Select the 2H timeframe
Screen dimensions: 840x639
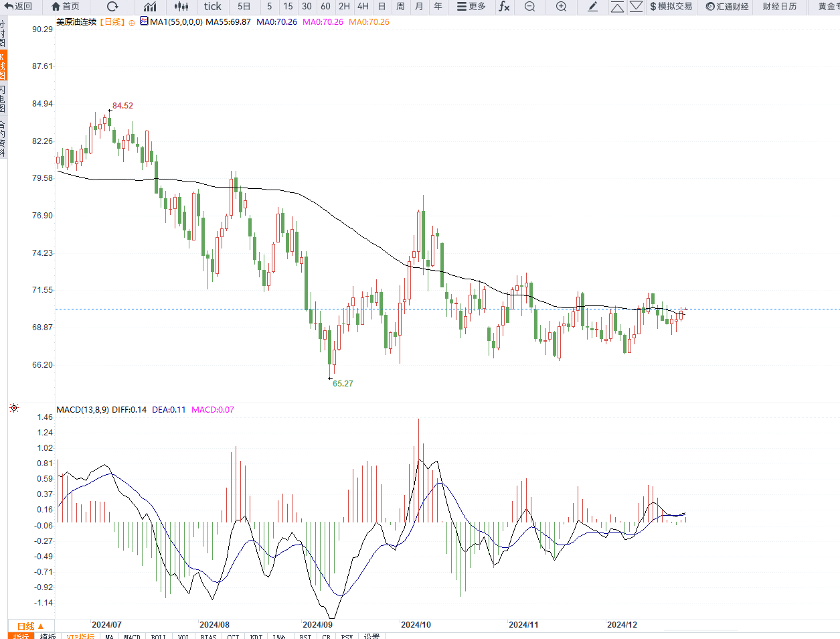(x=344, y=7)
